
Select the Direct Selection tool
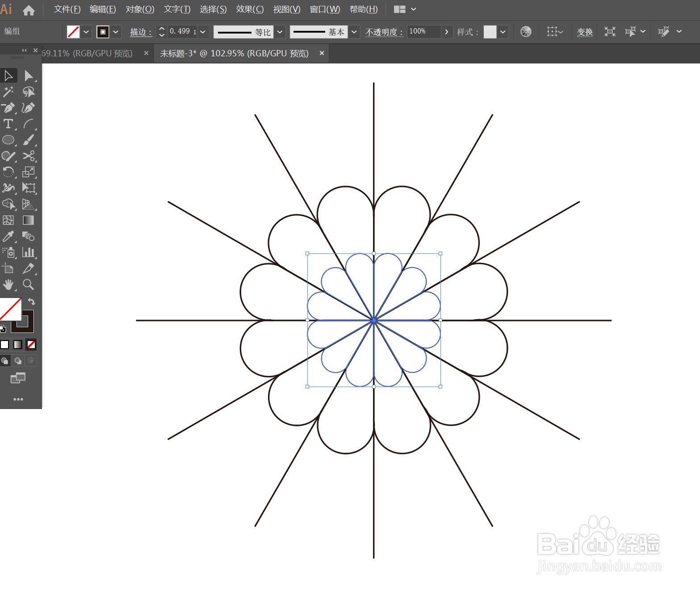pos(29,76)
